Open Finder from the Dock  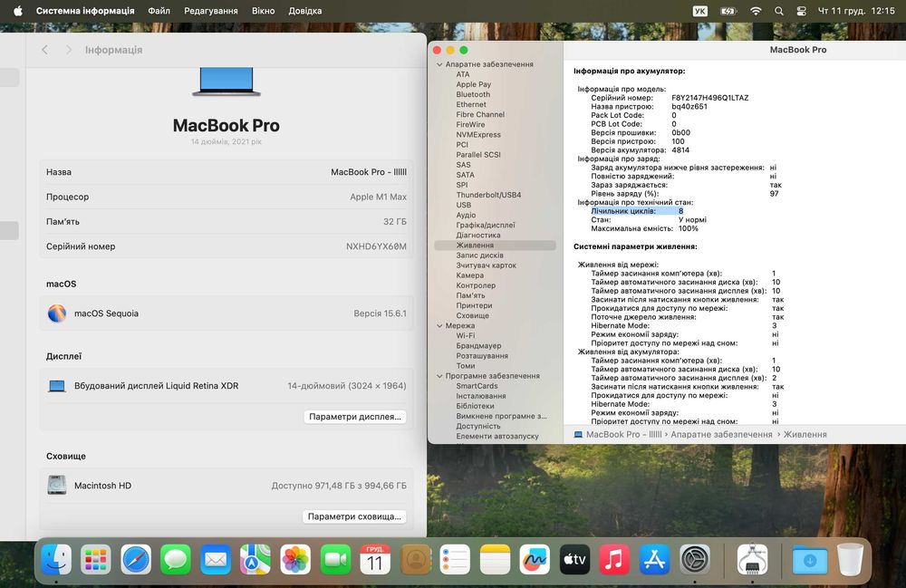click(56, 559)
